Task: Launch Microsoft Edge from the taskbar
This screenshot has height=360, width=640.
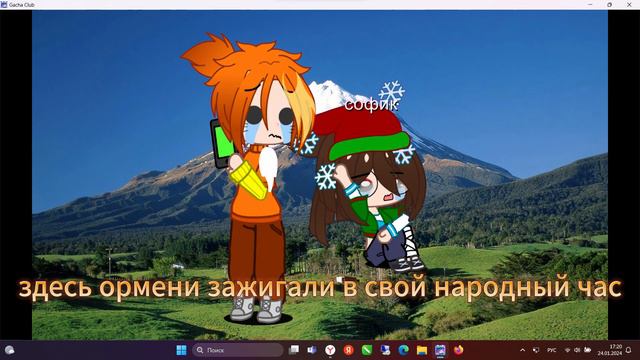Action: pyautogui.click(x=403, y=350)
